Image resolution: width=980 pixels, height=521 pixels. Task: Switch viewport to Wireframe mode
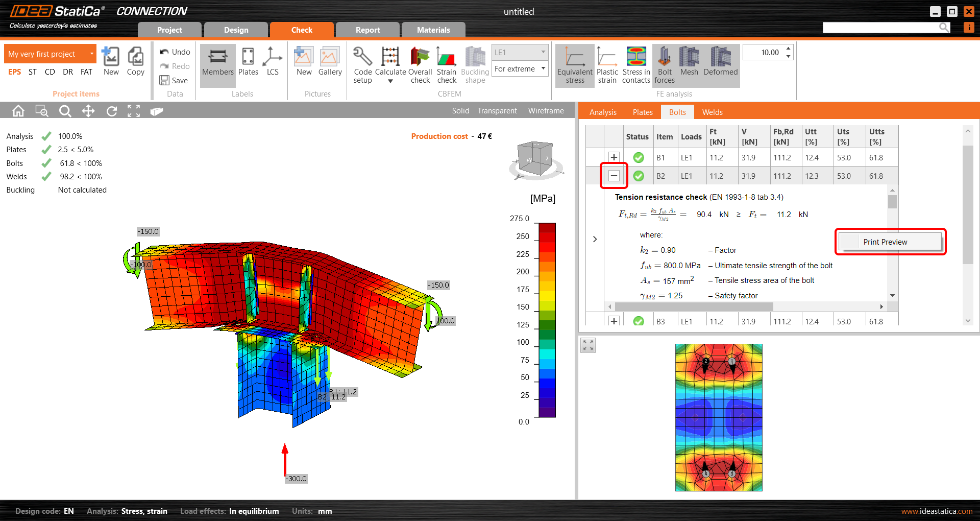pyautogui.click(x=546, y=110)
